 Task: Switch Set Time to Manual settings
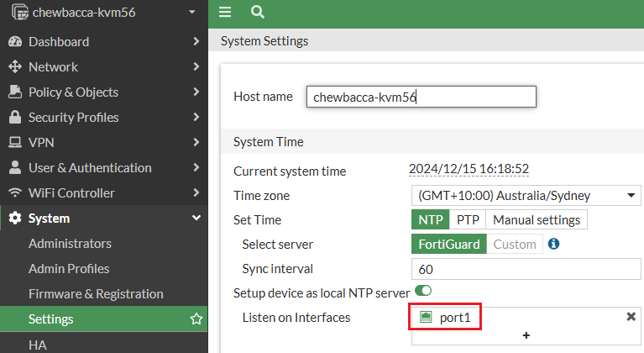(x=537, y=220)
